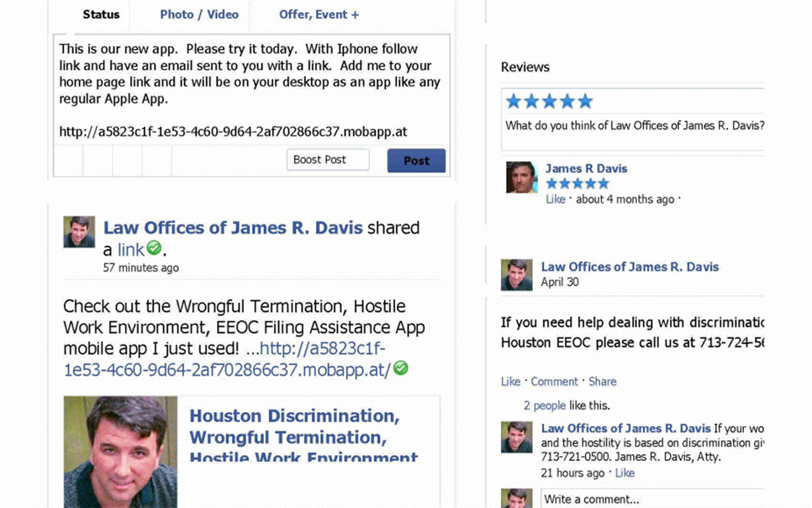The height and width of the screenshot is (508, 812).
Task: Click the Post button
Action: (416, 160)
